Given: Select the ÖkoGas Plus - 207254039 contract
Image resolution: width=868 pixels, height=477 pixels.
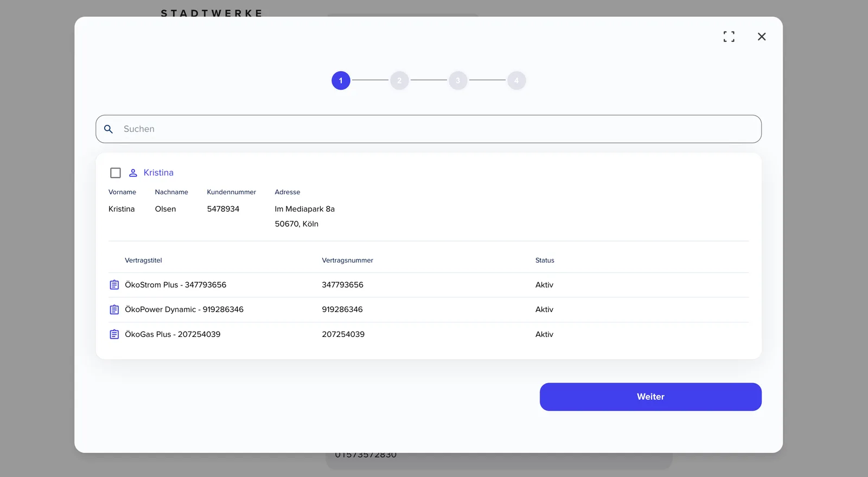Looking at the screenshot, I should point(173,334).
